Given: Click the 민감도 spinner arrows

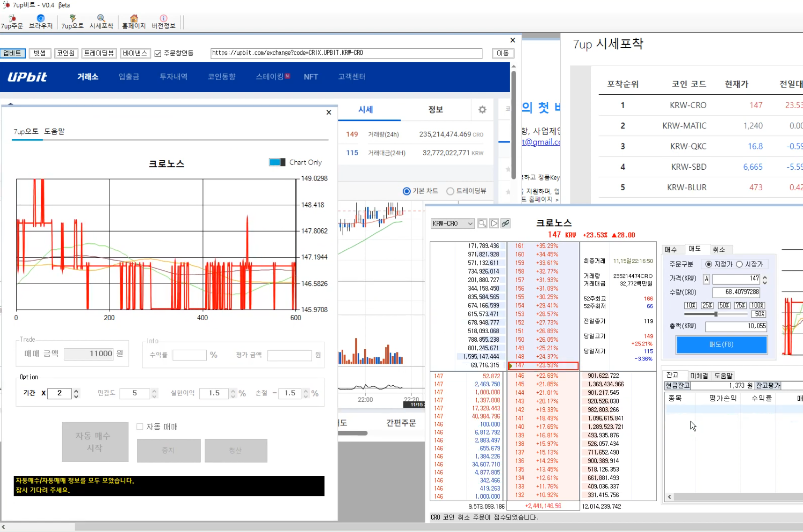Looking at the screenshot, I should tap(154, 393).
